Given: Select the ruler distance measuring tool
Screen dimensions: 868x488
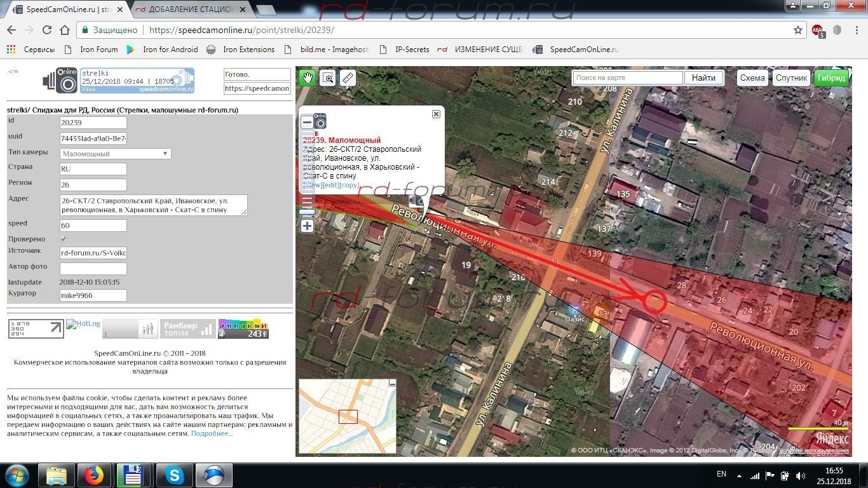Looking at the screenshot, I should (347, 78).
